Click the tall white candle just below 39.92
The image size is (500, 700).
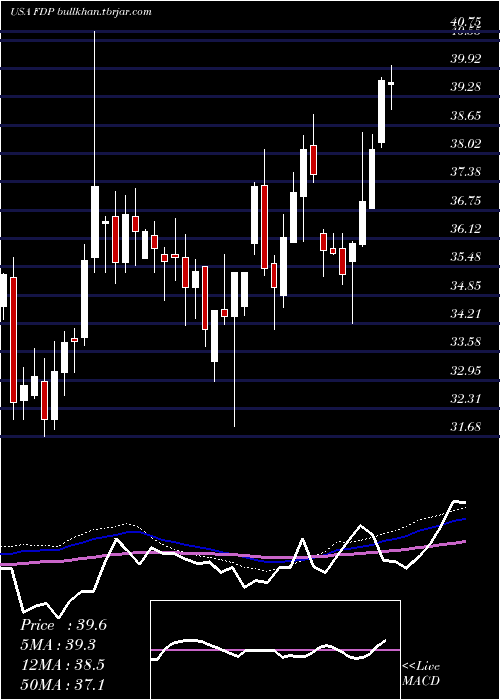pos(382,112)
